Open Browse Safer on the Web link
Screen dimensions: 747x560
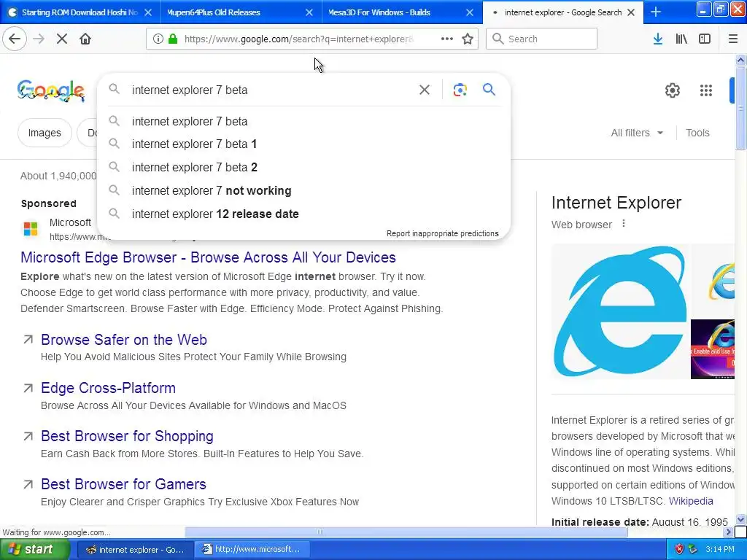point(124,340)
